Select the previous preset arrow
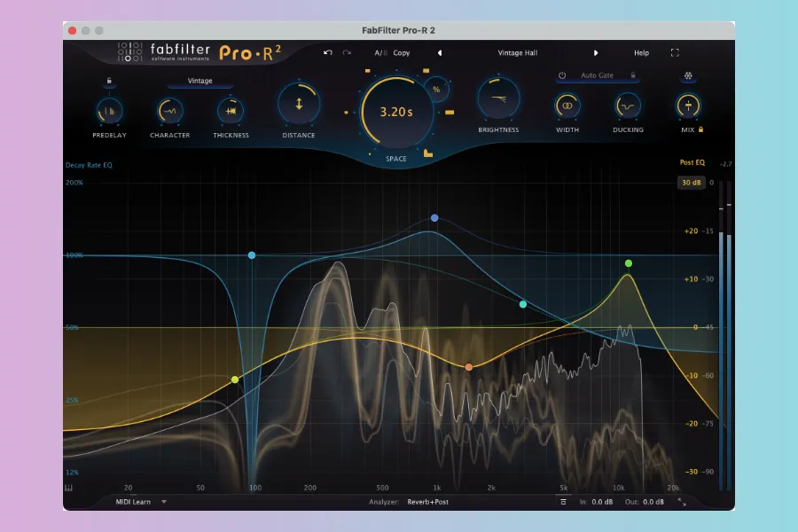Image resolution: width=798 pixels, height=532 pixels. click(x=440, y=53)
